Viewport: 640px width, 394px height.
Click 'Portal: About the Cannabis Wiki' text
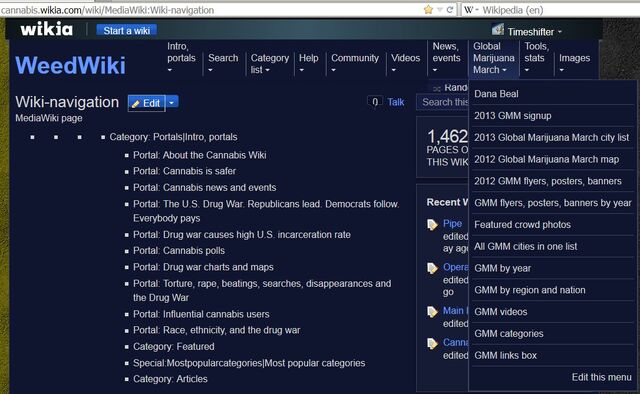click(x=200, y=155)
